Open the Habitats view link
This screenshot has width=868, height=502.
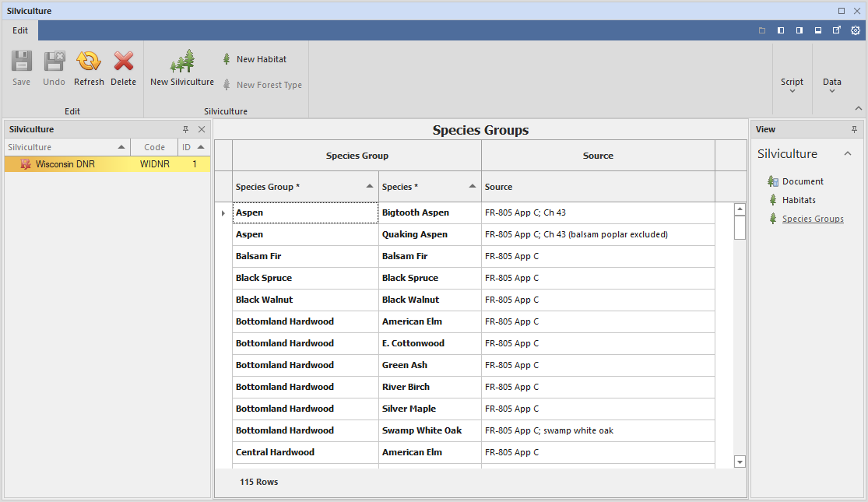[x=799, y=200]
